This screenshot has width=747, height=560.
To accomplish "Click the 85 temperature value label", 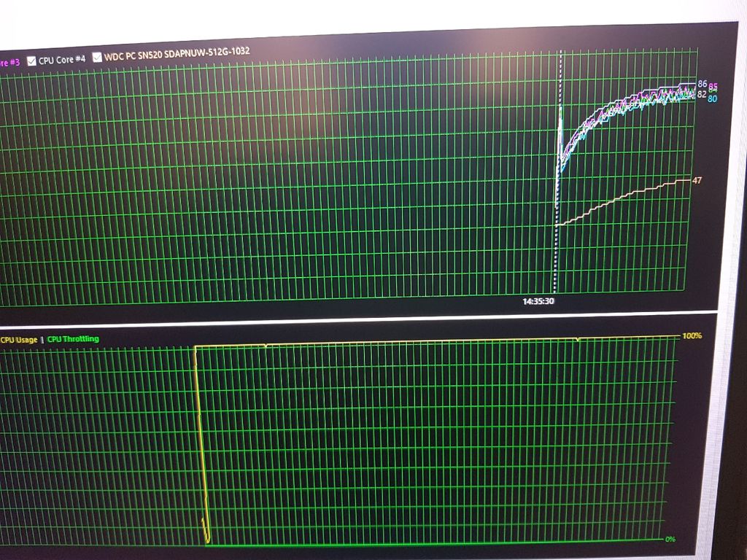I will tap(713, 87).
